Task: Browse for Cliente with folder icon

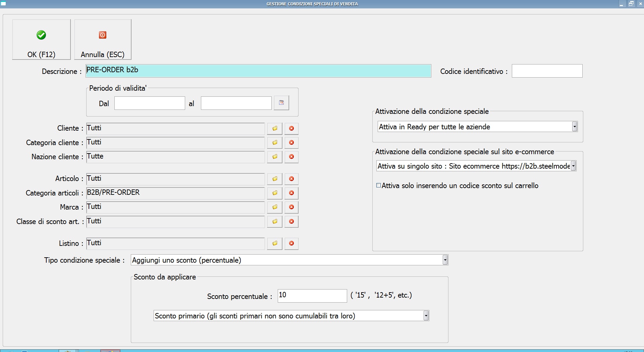Action: [275, 129]
